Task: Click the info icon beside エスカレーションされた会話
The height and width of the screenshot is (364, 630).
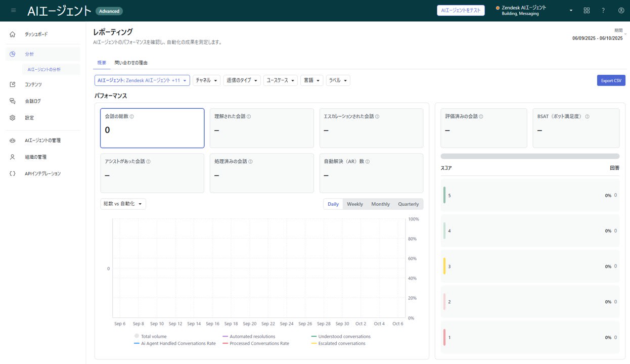Action: pyautogui.click(x=377, y=116)
